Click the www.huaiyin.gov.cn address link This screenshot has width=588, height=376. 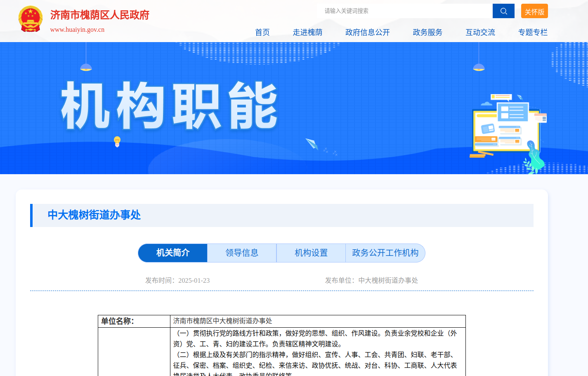(x=77, y=30)
